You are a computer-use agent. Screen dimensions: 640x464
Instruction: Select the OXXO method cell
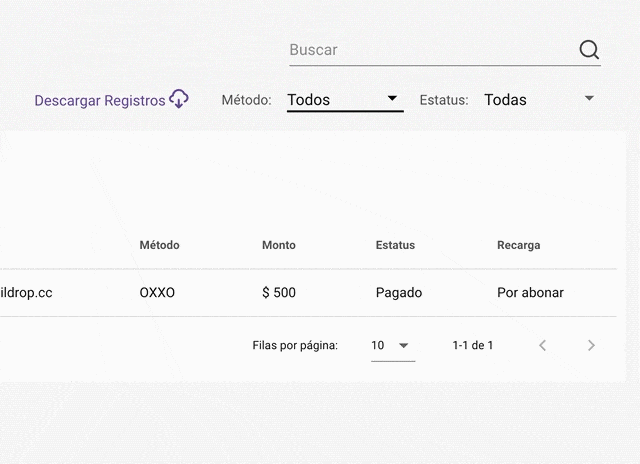157,293
